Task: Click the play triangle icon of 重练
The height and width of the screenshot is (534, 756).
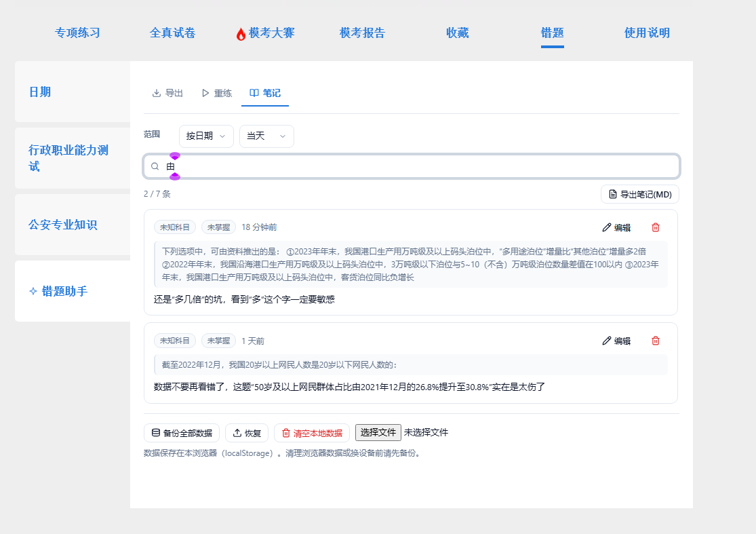Action: [x=205, y=93]
